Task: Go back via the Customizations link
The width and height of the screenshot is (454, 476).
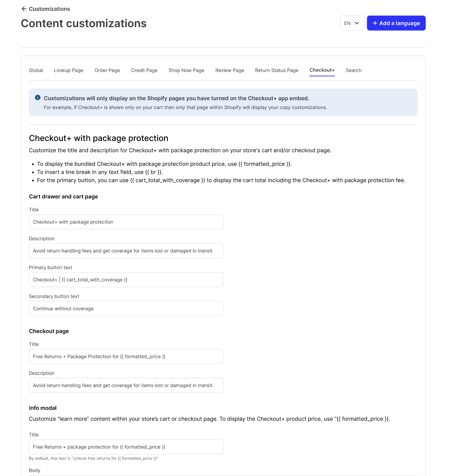Action: click(x=49, y=9)
